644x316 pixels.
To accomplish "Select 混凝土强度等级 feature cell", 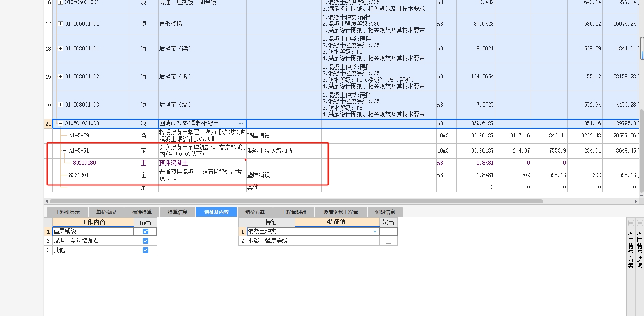I will click(271, 241).
